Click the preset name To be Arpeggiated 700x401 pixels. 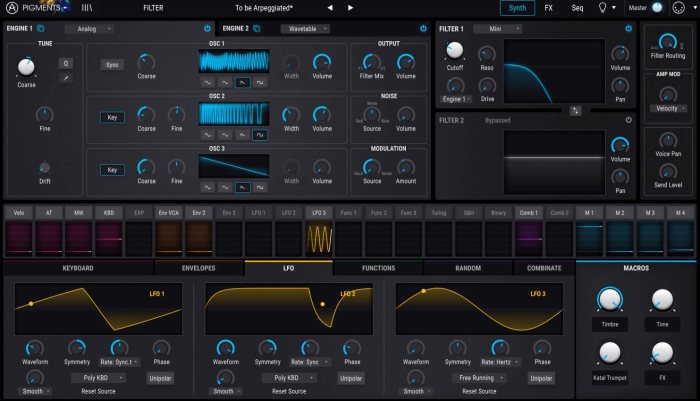(264, 8)
